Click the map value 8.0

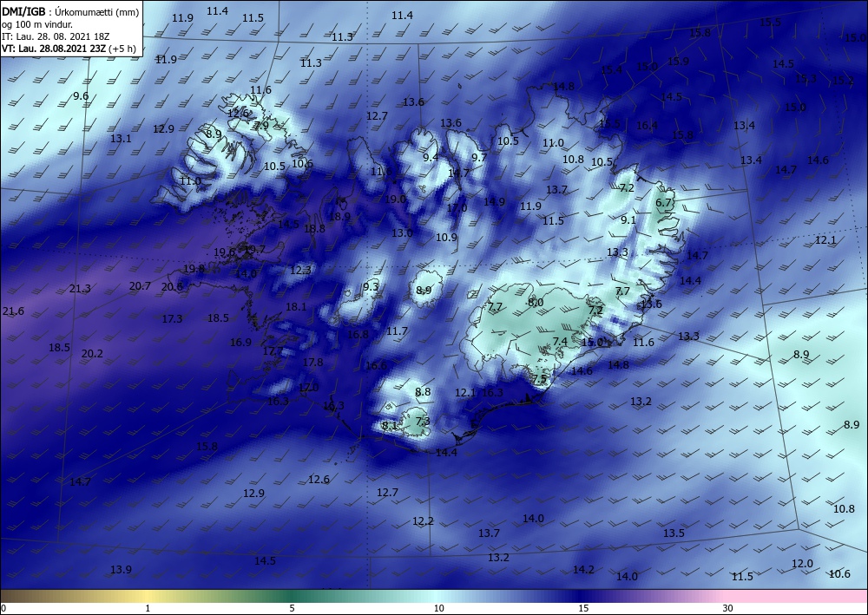536,303
